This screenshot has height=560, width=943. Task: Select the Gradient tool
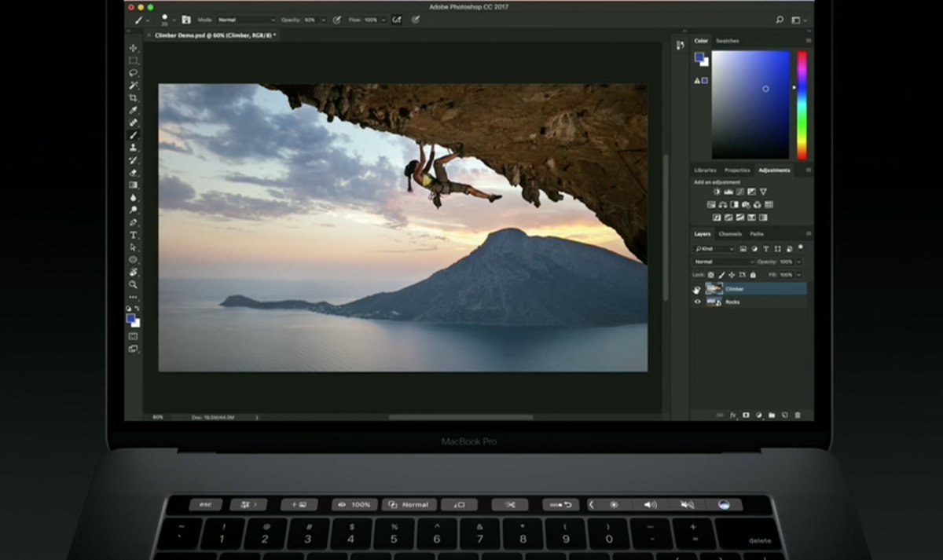click(x=134, y=185)
